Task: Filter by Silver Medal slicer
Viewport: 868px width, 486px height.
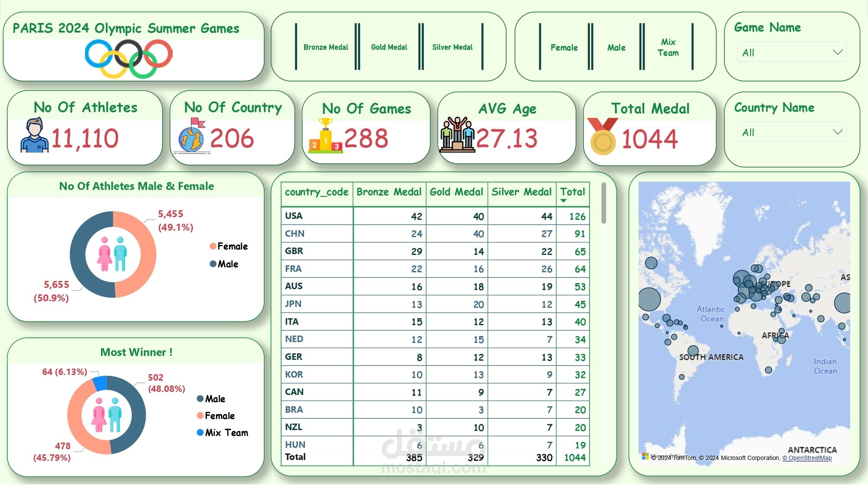Action: (x=452, y=47)
